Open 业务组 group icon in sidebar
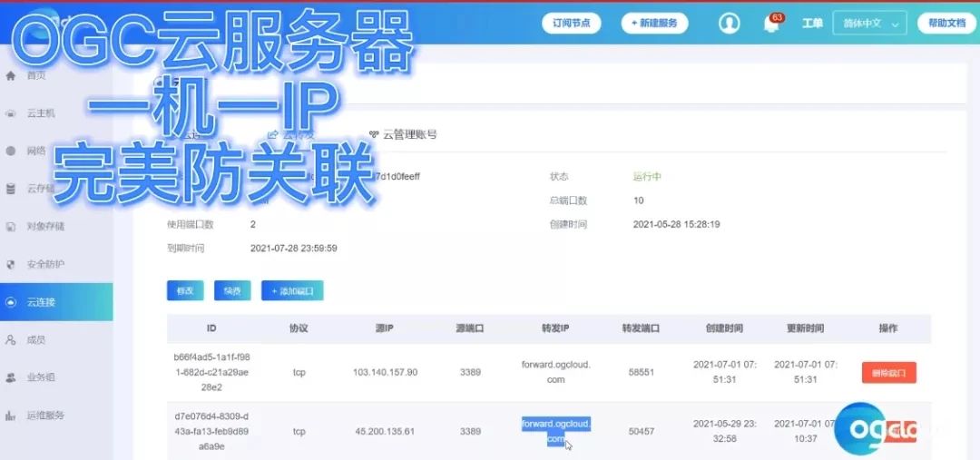 [x=11, y=377]
